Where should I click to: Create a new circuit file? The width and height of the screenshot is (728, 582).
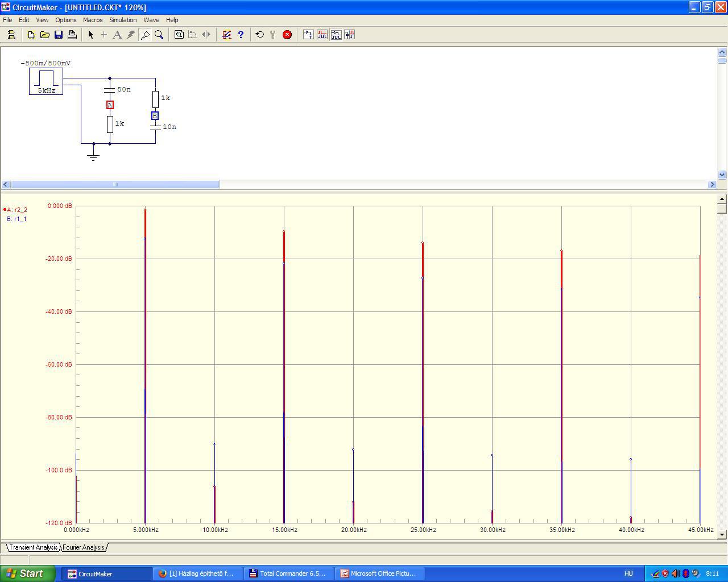coord(31,35)
